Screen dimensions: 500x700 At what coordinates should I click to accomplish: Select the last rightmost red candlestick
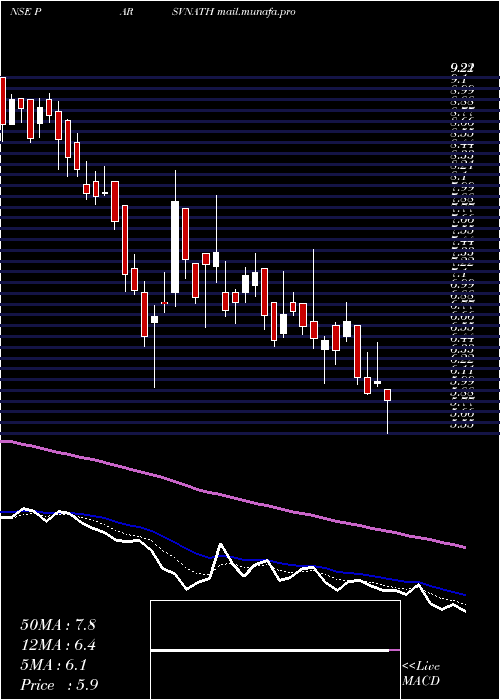click(x=388, y=395)
